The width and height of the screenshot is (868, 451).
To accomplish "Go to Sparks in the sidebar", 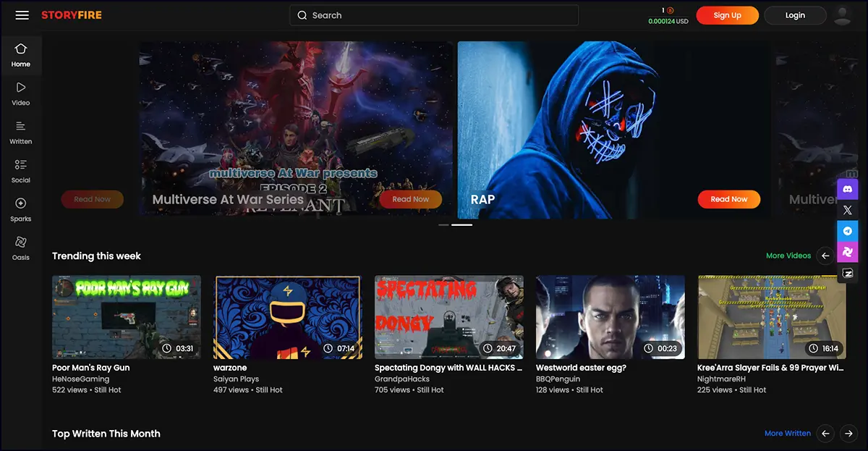I will [x=20, y=209].
